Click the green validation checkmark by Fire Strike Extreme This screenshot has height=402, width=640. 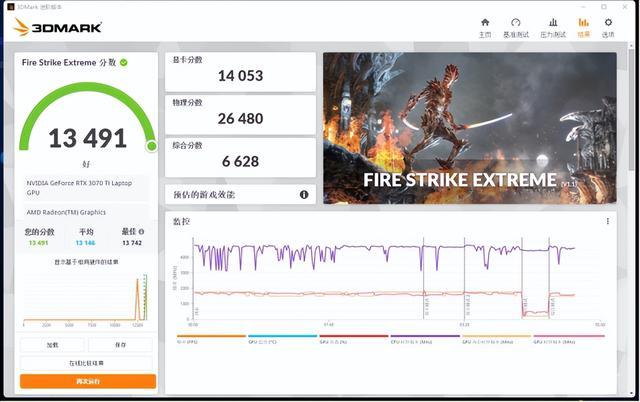coord(124,62)
